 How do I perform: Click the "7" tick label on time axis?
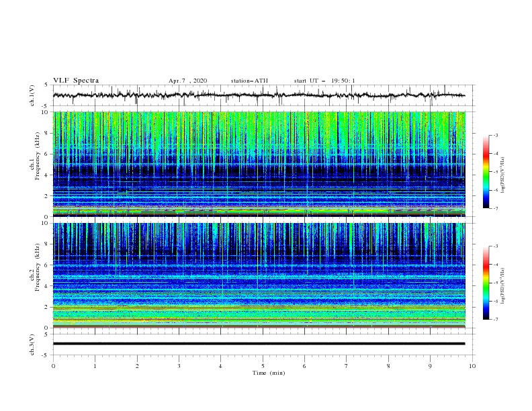(x=347, y=366)
